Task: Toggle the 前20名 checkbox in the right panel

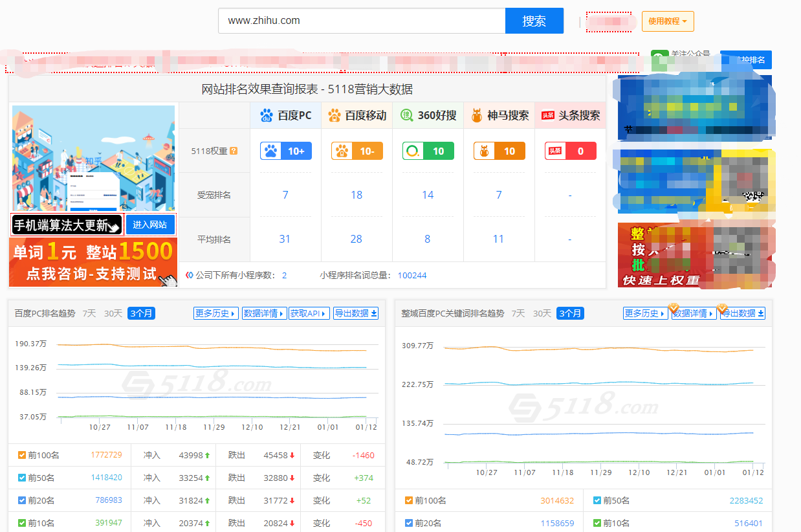Action: [409, 523]
